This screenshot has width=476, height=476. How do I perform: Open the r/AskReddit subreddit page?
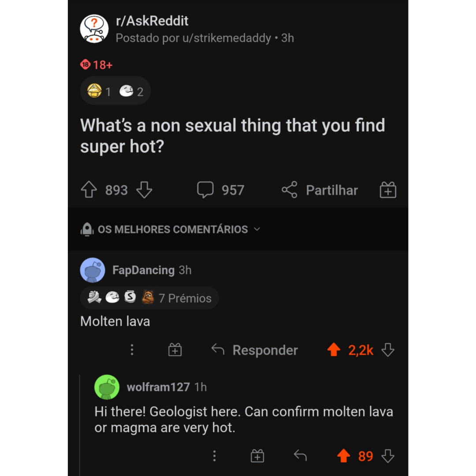[152, 21]
